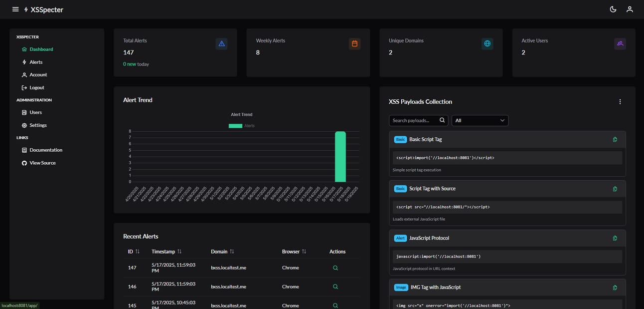The width and height of the screenshot is (644, 309).
Task: Open the XSS Payloads Collection three-dot menu
Action: pyautogui.click(x=620, y=102)
